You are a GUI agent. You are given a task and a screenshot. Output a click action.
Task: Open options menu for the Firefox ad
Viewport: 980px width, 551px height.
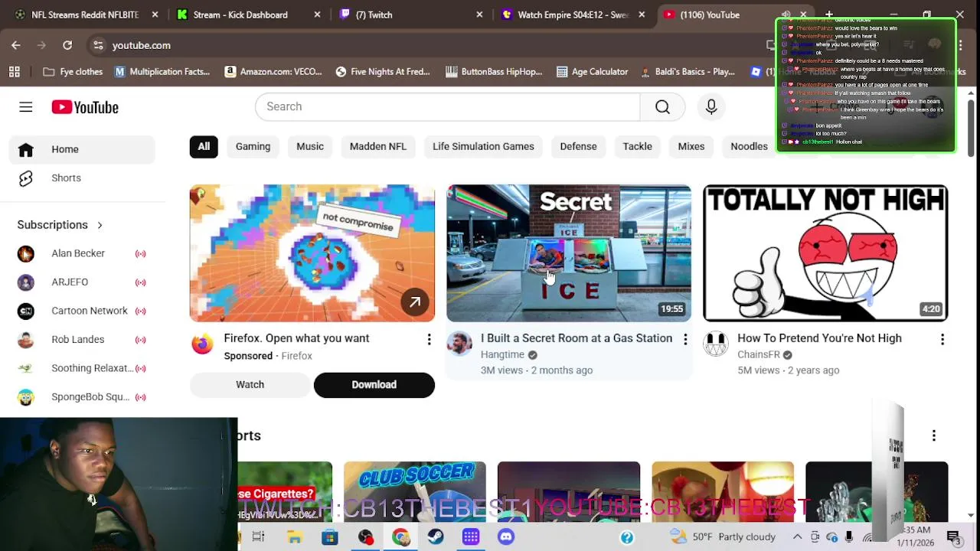click(429, 339)
